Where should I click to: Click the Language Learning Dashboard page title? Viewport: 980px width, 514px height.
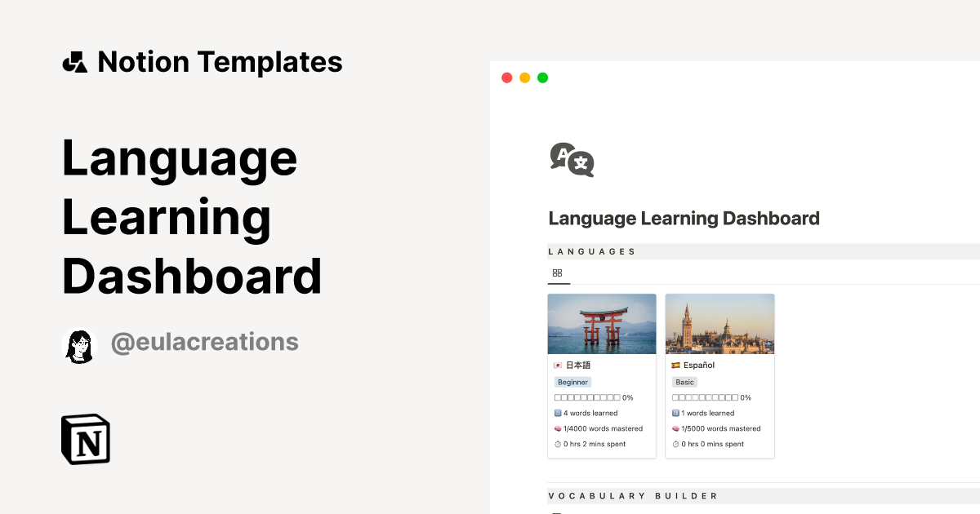pos(684,218)
